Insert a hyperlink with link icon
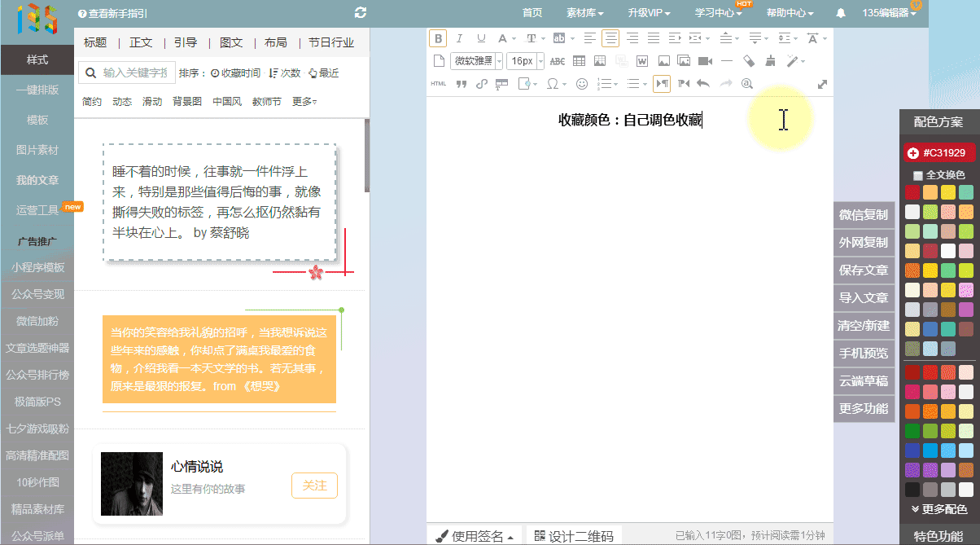 (481, 84)
